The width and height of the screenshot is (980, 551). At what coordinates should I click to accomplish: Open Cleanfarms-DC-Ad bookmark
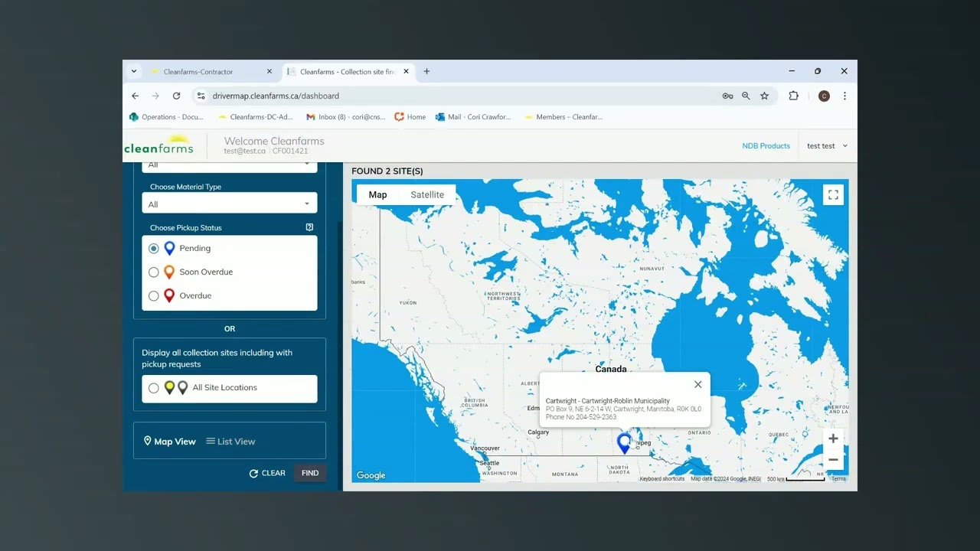coord(255,117)
